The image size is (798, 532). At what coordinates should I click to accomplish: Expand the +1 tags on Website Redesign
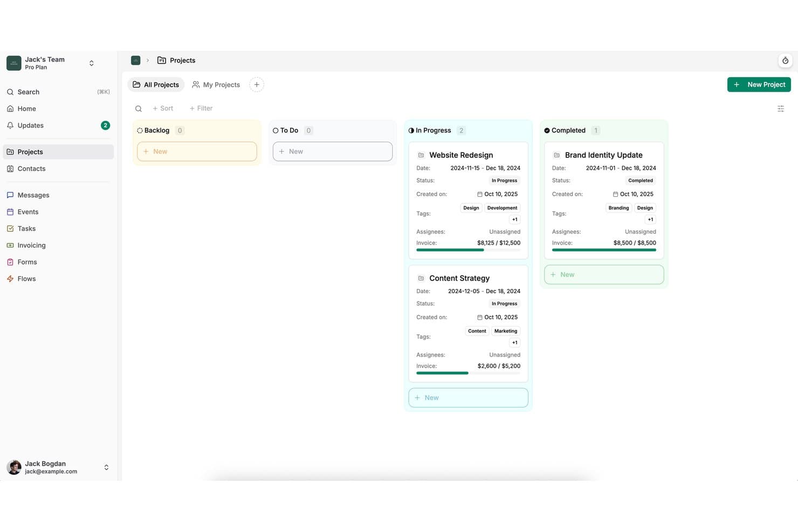515,219
